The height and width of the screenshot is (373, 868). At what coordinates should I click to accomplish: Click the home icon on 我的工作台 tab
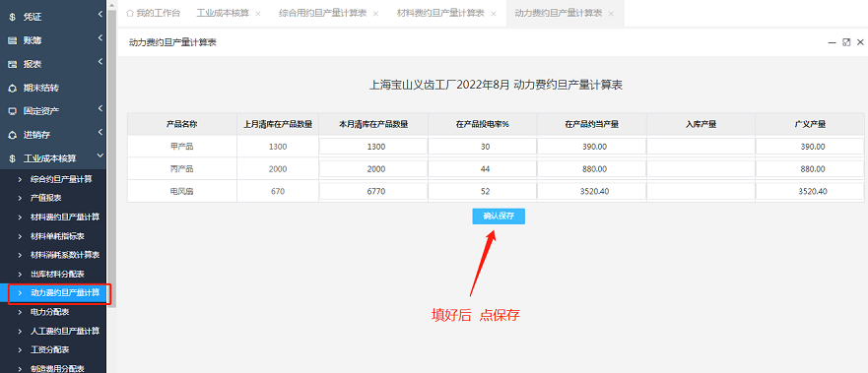pyautogui.click(x=129, y=13)
